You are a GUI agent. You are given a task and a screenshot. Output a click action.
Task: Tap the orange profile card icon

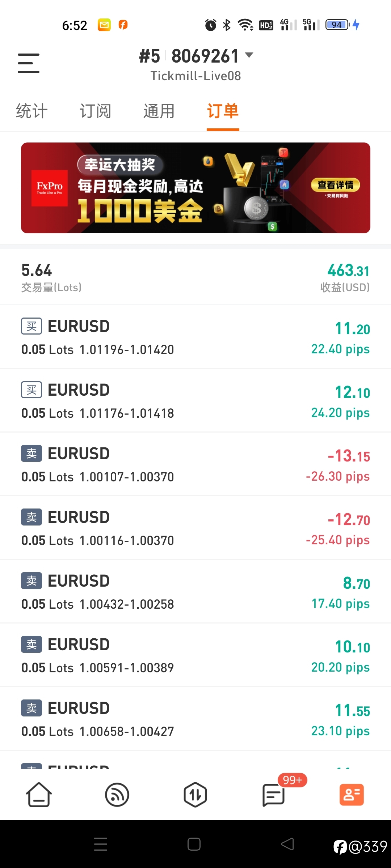point(352,795)
